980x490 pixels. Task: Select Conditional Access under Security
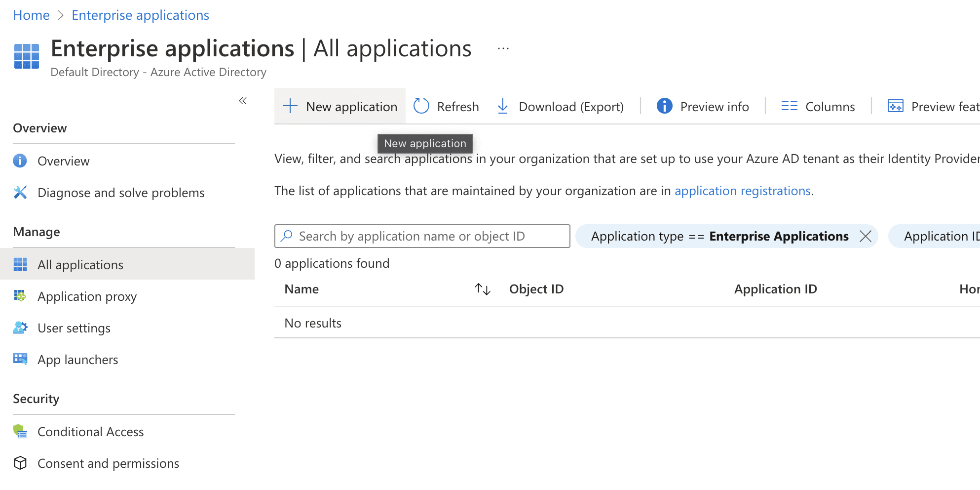[x=90, y=431]
